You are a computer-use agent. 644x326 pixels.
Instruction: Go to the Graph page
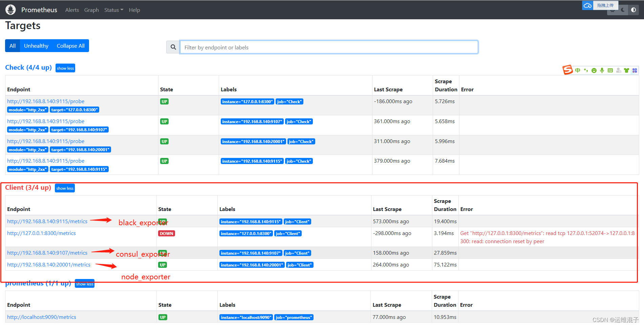pos(91,10)
